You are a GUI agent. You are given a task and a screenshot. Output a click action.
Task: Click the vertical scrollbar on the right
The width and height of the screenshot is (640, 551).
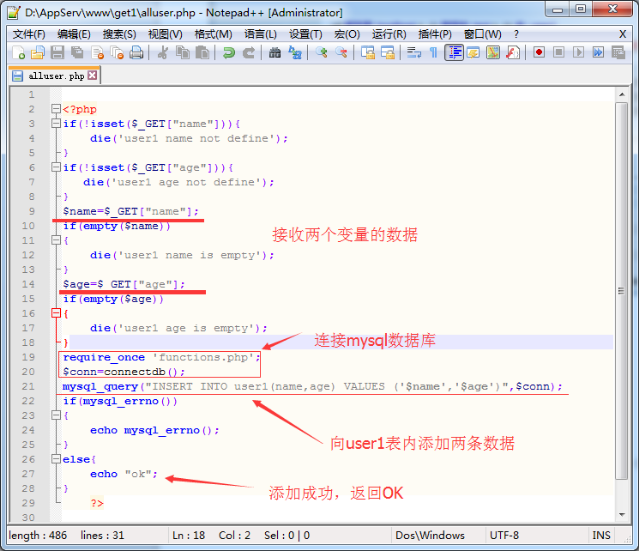pos(626,300)
